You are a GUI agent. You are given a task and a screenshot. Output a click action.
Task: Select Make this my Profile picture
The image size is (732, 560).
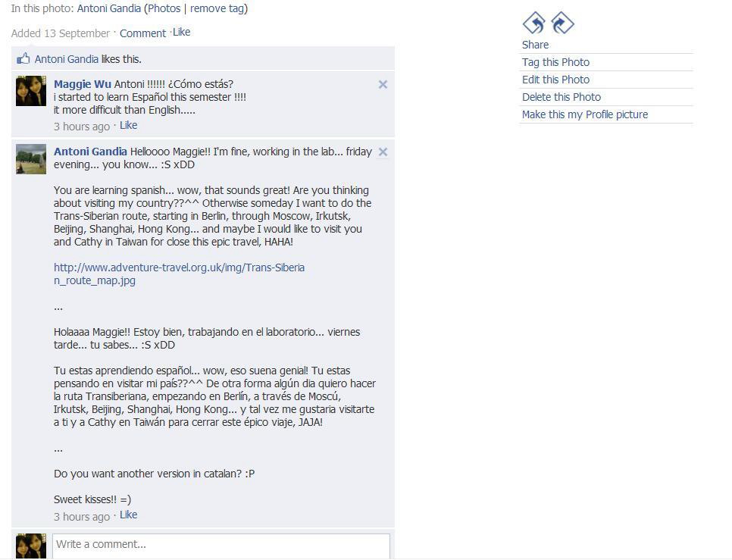[x=584, y=114]
